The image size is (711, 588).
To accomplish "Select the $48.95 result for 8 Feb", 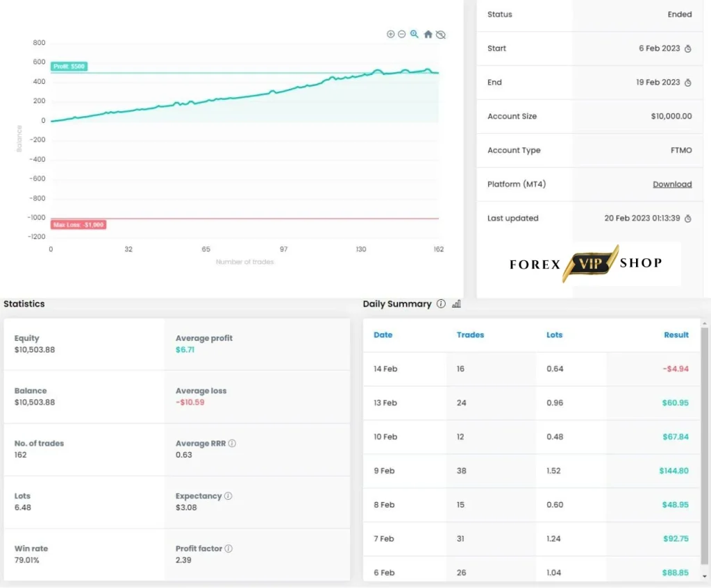I will 675,505.
